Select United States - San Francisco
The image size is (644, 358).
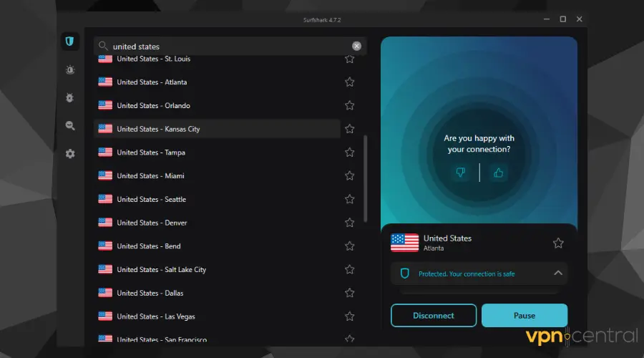tap(217, 338)
